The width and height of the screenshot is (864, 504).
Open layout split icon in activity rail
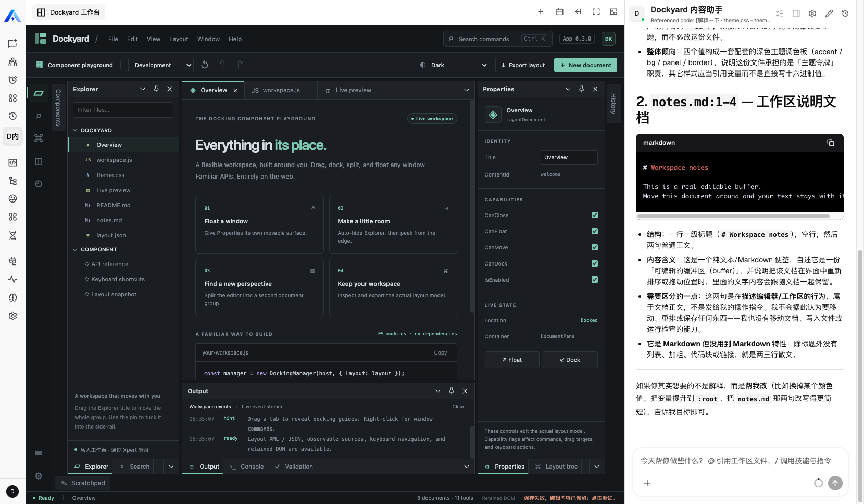click(x=39, y=161)
